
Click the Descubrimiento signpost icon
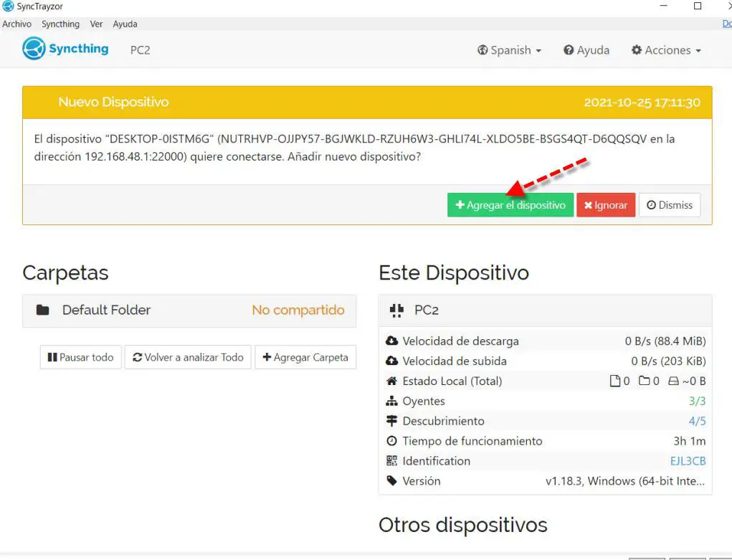(391, 421)
